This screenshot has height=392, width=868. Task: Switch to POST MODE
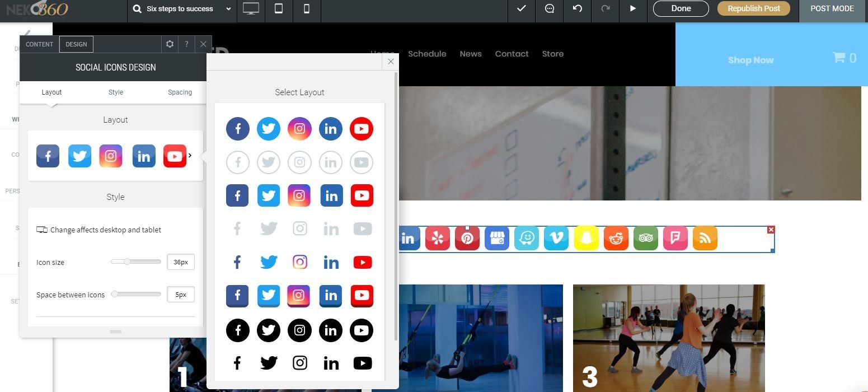tap(832, 8)
